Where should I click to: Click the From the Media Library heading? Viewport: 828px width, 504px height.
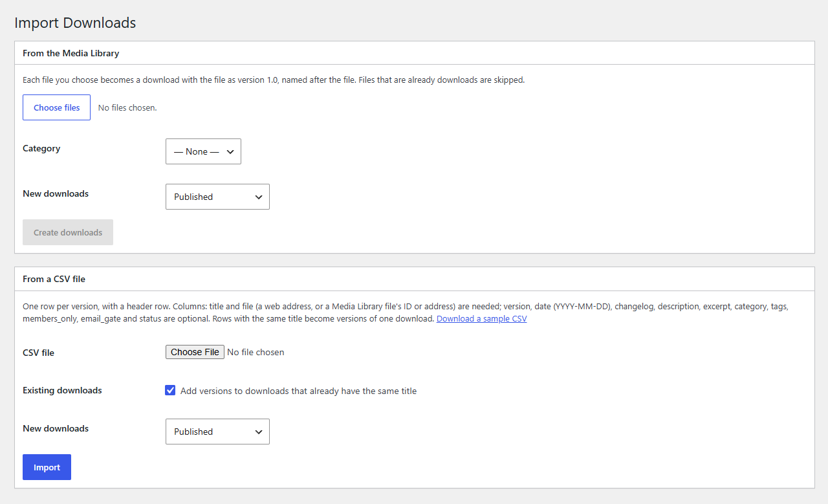click(x=71, y=53)
